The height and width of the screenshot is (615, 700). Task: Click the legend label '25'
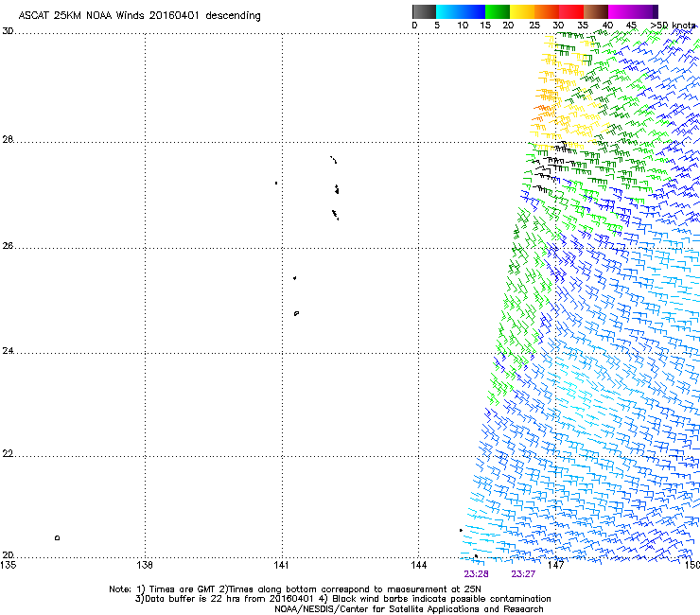pos(534,26)
